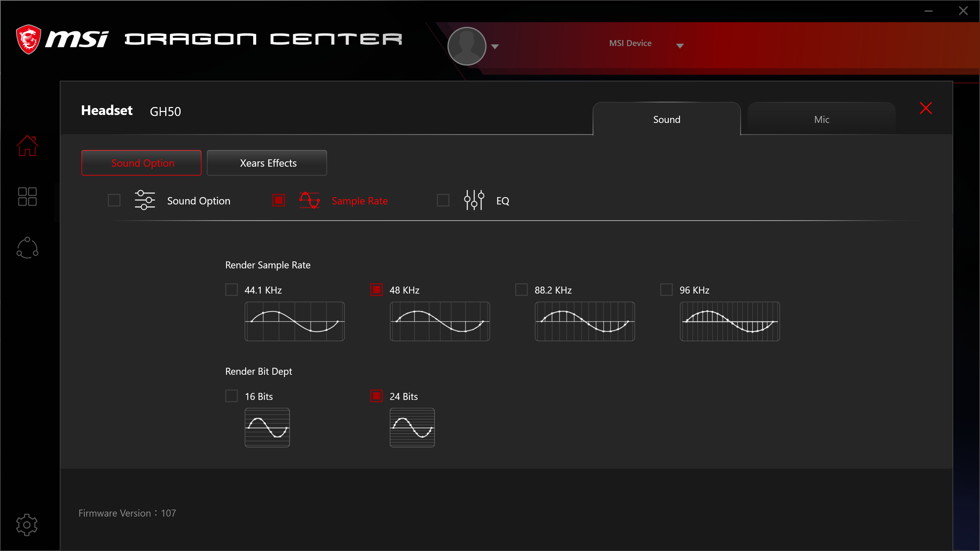Click the 88.2 KHz waveform thumbnail

pos(585,321)
